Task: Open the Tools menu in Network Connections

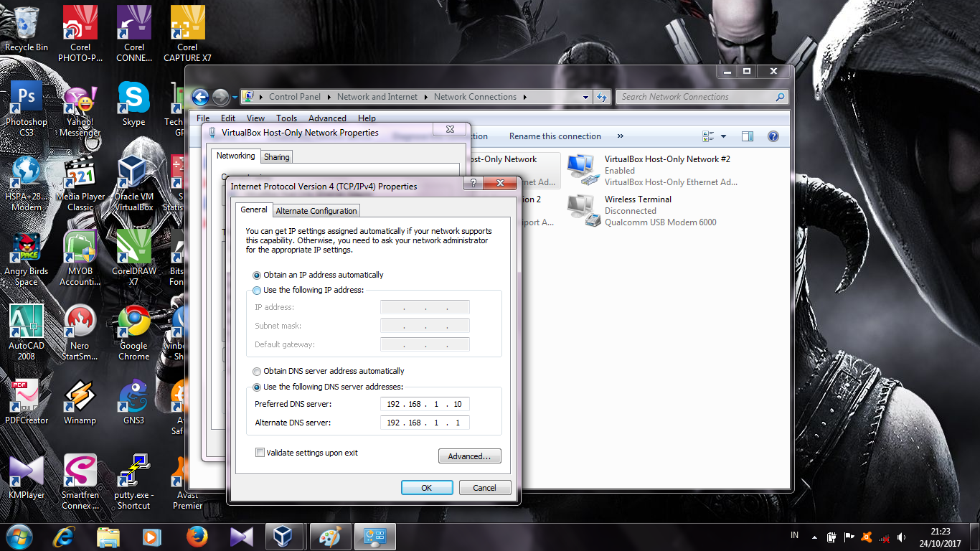Action: [286, 118]
